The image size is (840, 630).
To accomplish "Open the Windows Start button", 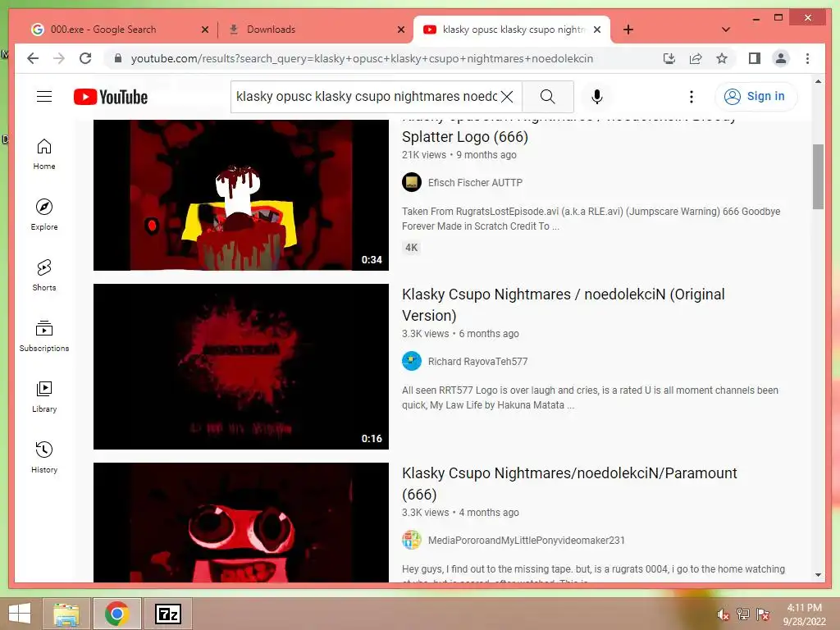I will [x=20, y=614].
